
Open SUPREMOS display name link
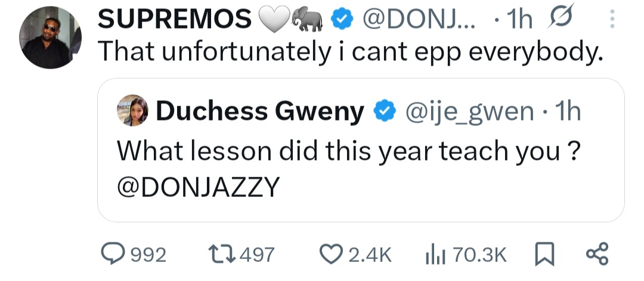click(174, 21)
